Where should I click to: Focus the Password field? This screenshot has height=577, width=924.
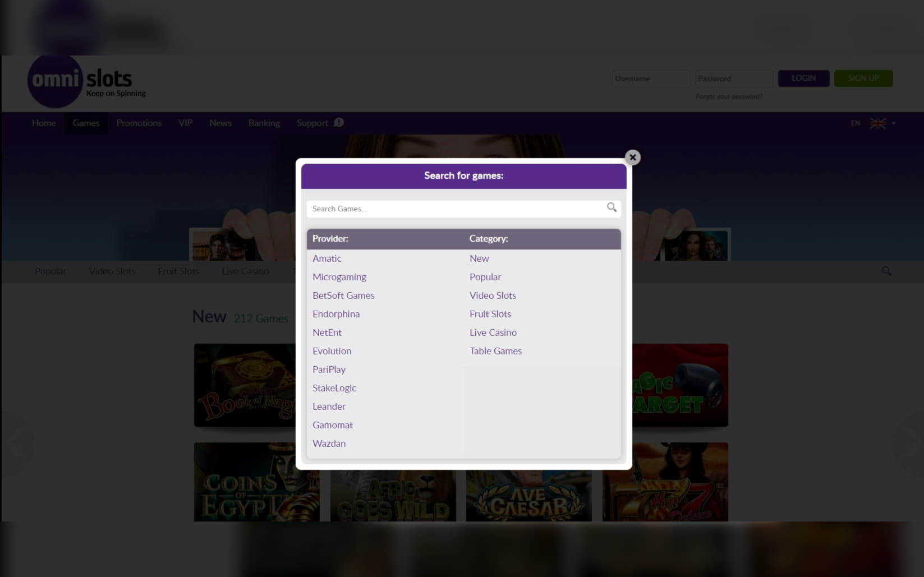(x=734, y=79)
